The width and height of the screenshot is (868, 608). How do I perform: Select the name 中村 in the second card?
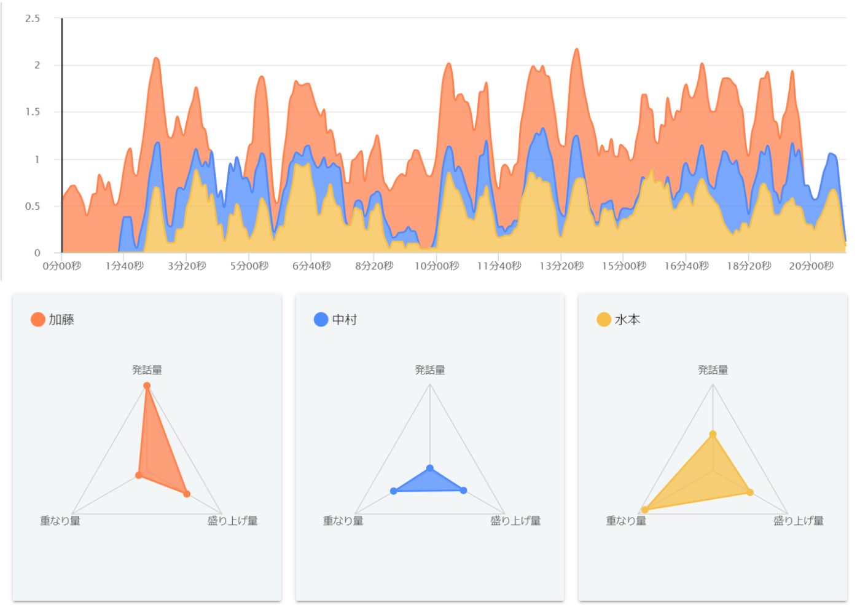345,320
